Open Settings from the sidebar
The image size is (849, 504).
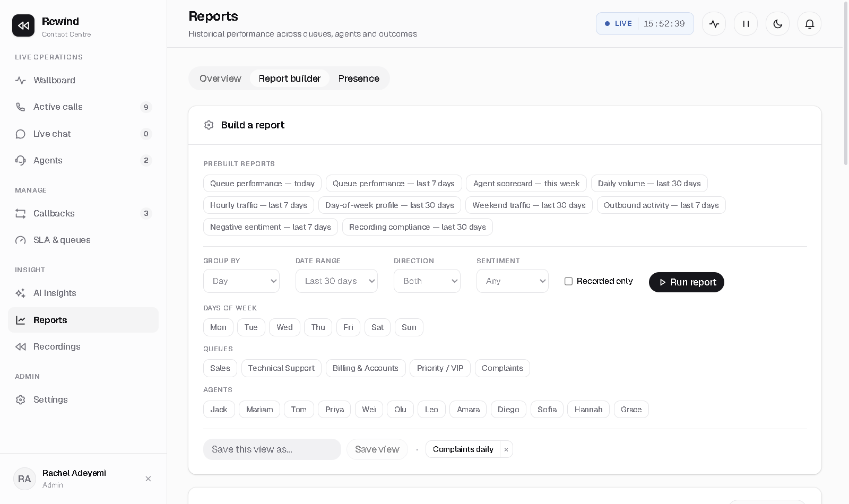(83, 399)
